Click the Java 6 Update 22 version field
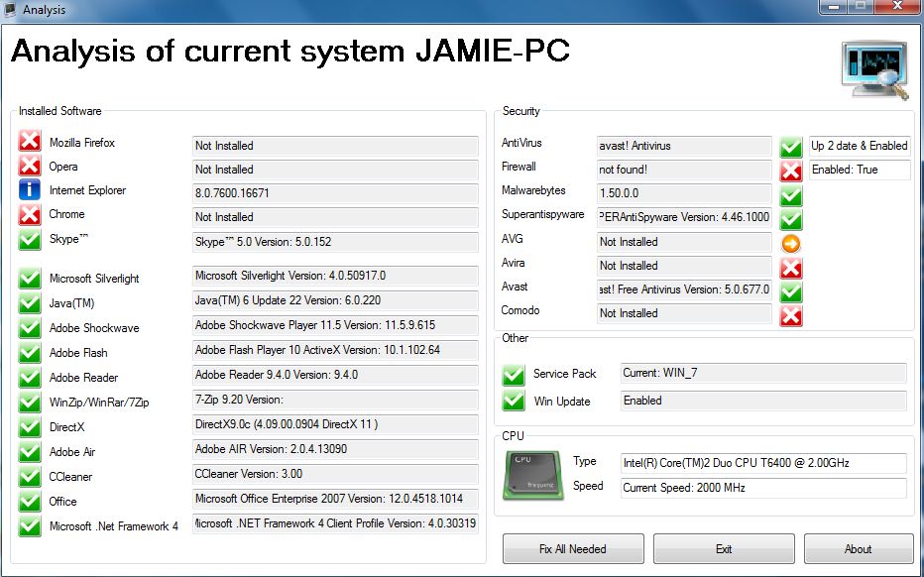Viewport: 924px width, 577px height. point(335,300)
